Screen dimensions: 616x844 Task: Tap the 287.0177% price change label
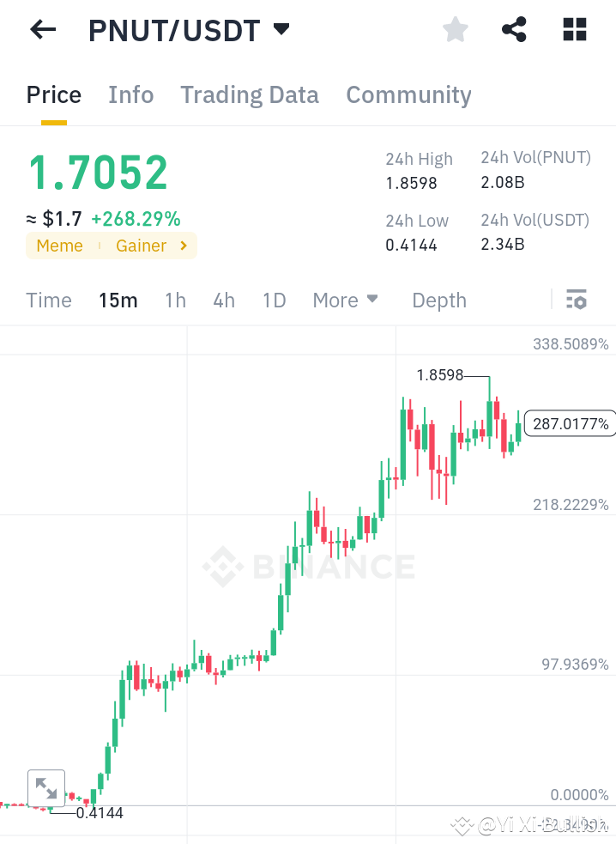[x=570, y=423]
